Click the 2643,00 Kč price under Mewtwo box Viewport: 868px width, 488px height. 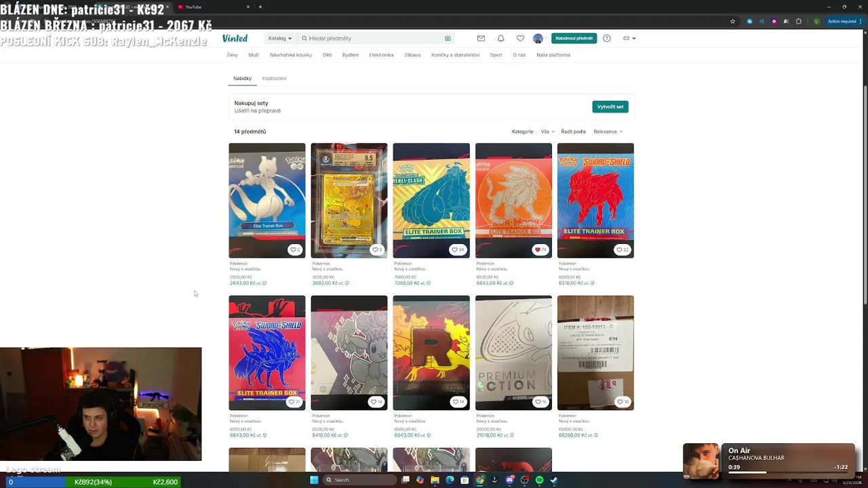pyautogui.click(x=243, y=283)
